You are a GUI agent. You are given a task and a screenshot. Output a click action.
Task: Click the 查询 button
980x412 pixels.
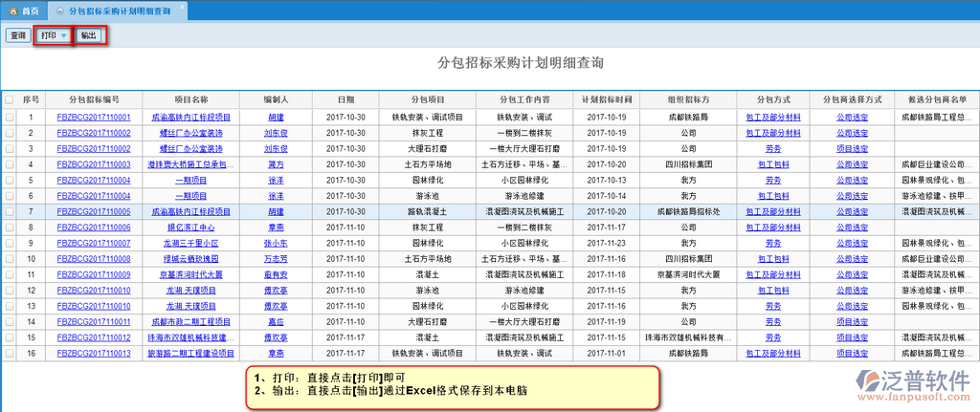pos(17,35)
